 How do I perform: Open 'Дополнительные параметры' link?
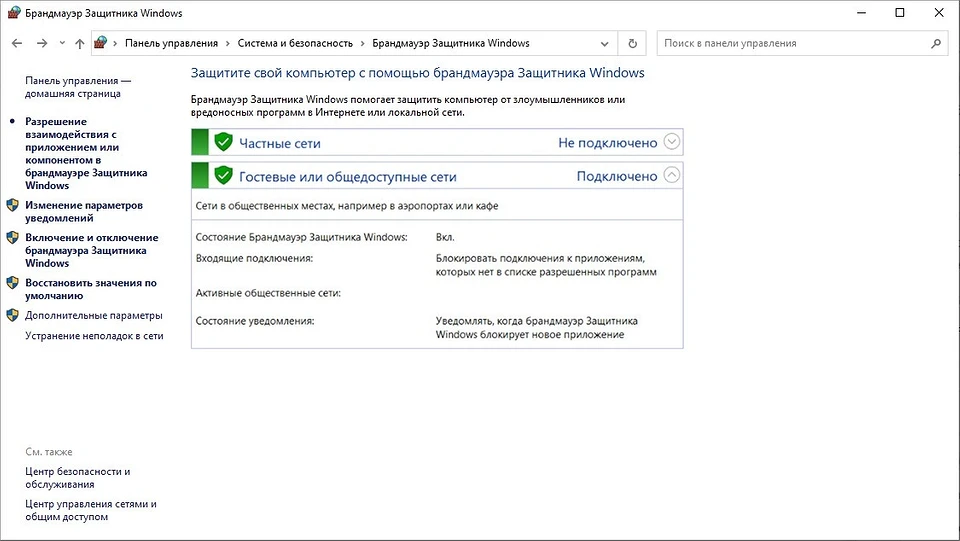point(94,316)
